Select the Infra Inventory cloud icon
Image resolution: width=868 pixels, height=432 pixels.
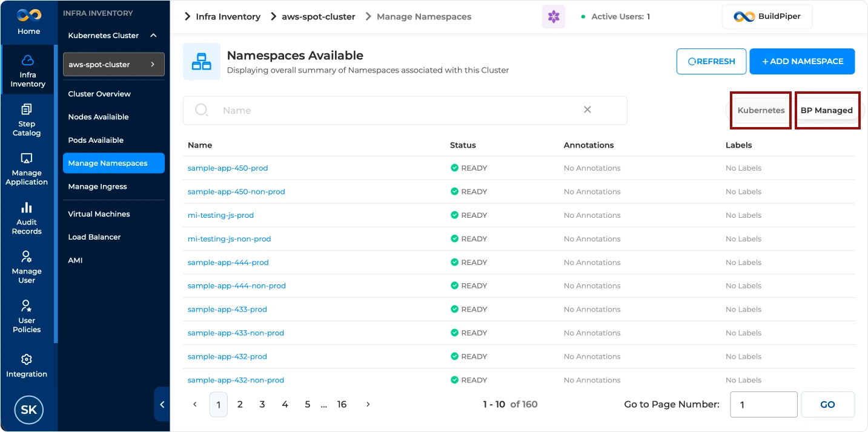point(27,61)
